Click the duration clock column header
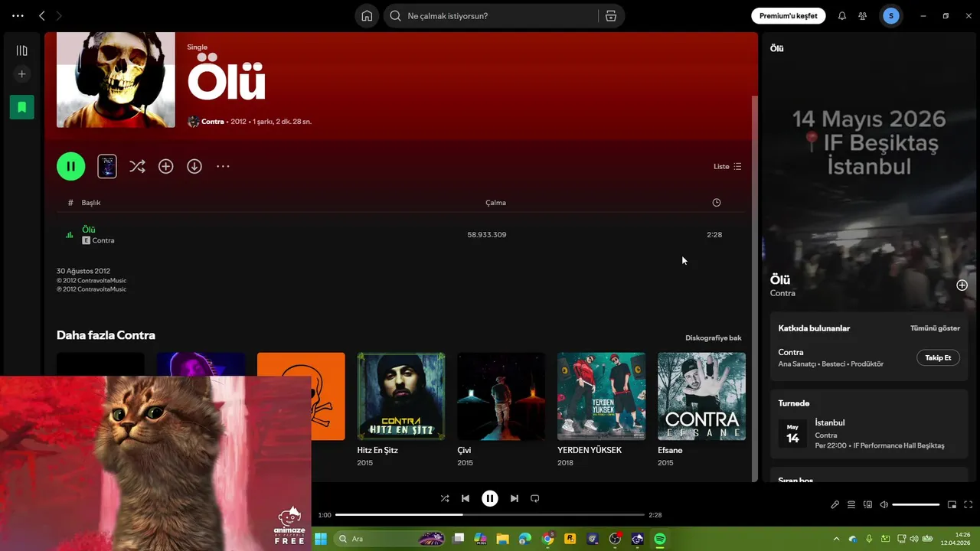This screenshot has height=551, width=980. pyautogui.click(x=717, y=203)
